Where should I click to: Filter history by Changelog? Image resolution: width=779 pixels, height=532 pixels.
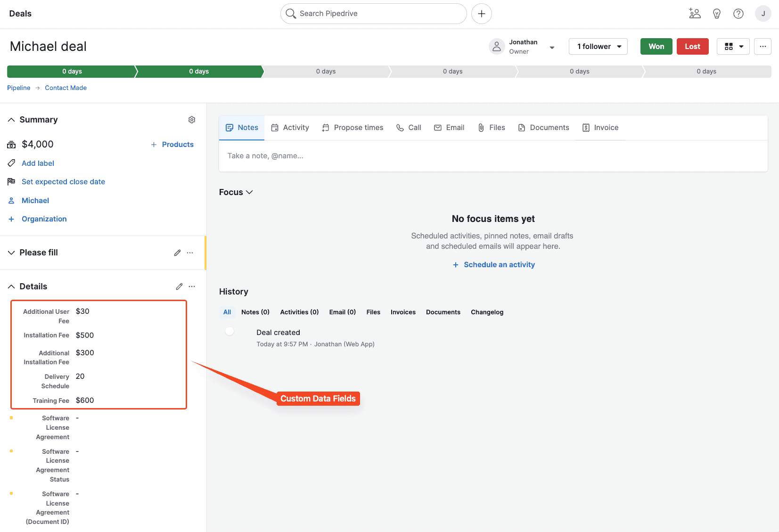487,312
